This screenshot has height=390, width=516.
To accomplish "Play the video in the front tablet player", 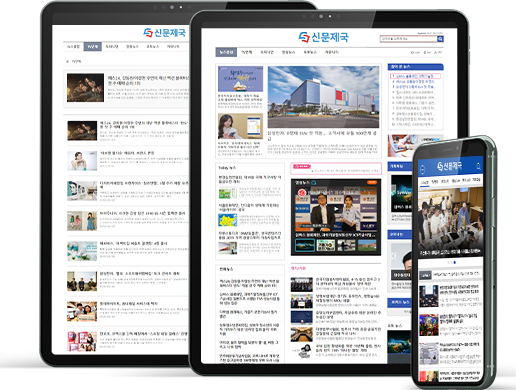I will tap(336, 209).
